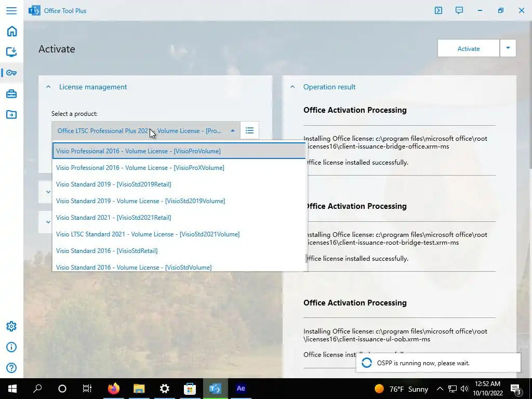Pick Visio Standard 2021 Retail

pyautogui.click(x=179, y=218)
